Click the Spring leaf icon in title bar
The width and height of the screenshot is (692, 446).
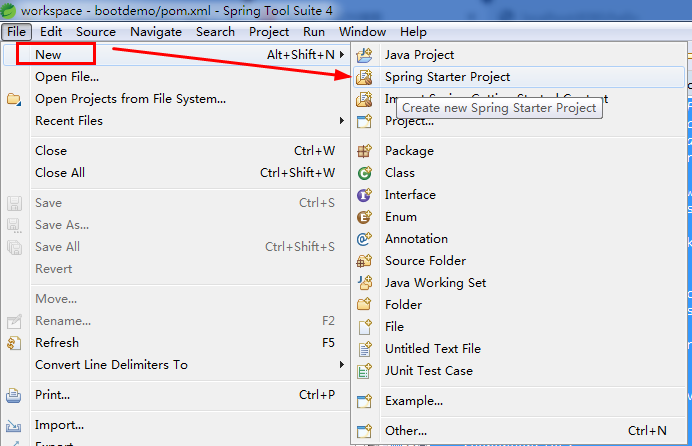tap(8, 10)
